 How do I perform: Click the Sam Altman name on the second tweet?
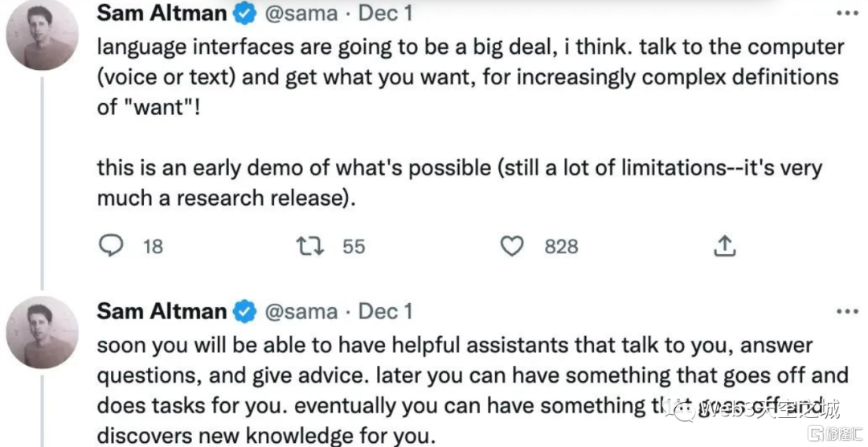(162, 311)
